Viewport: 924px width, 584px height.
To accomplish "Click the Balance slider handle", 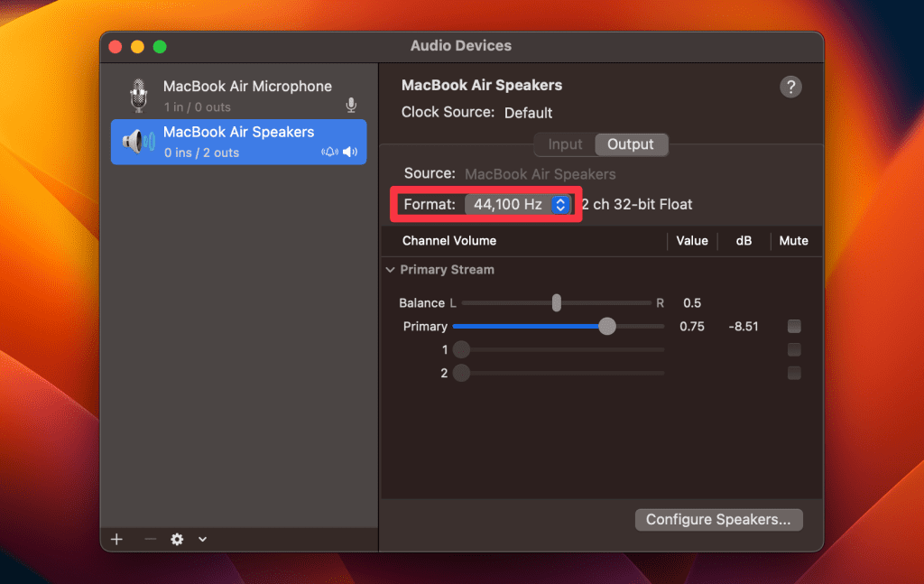I will [557, 303].
